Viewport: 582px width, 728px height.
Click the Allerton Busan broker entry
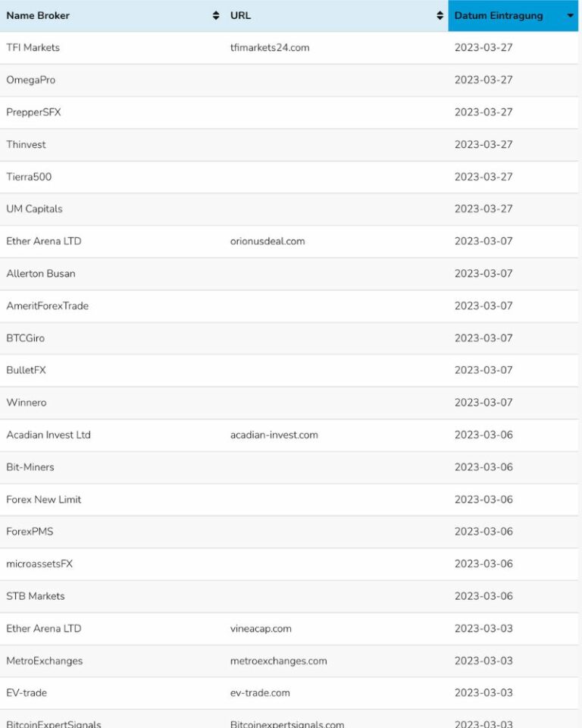pos(41,274)
